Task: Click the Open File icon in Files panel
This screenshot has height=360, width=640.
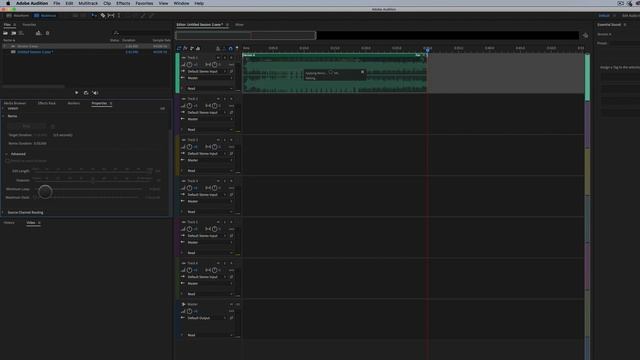Action: click(x=6, y=33)
